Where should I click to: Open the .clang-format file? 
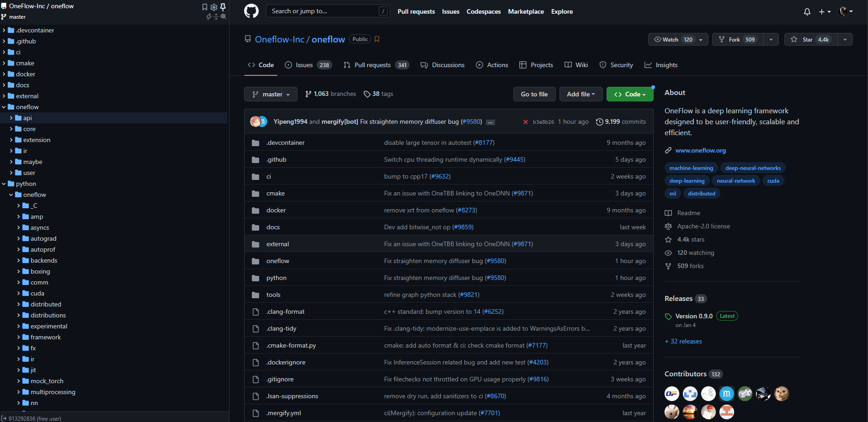pos(285,311)
